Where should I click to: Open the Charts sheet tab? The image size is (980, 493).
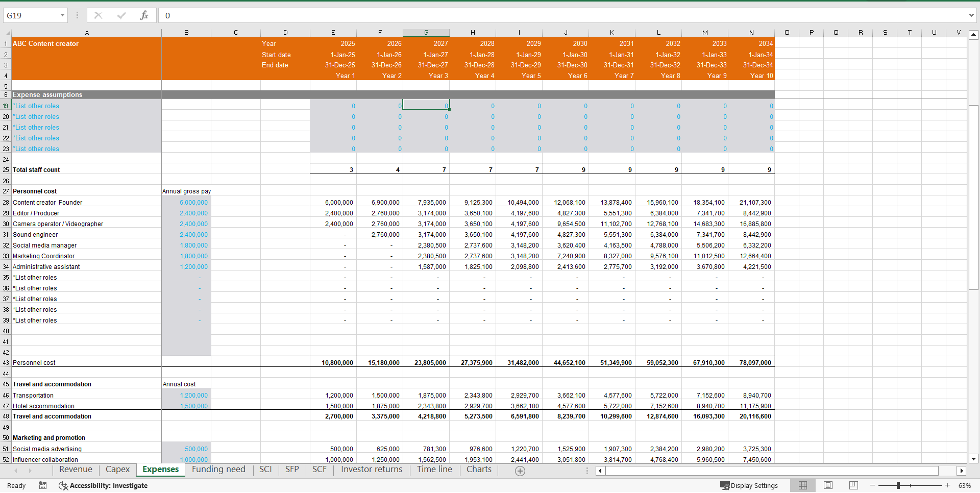pyautogui.click(x=479, y=470)
